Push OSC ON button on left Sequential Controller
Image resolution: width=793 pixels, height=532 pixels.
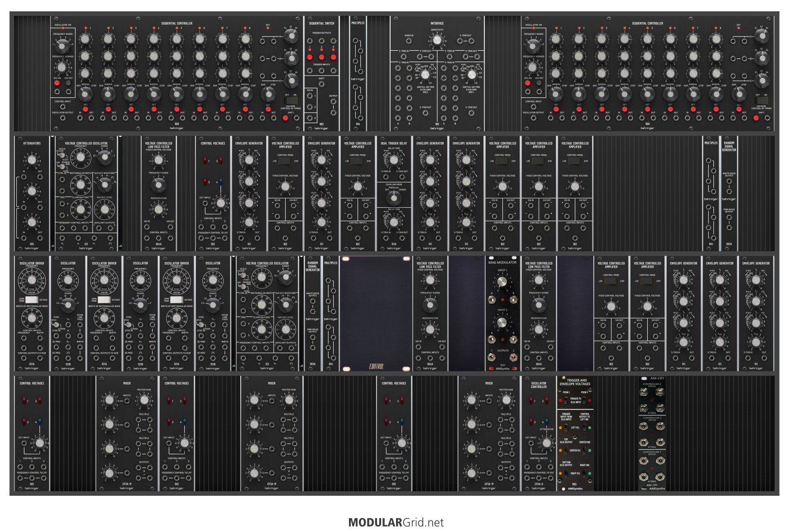(x=57, y=83)
